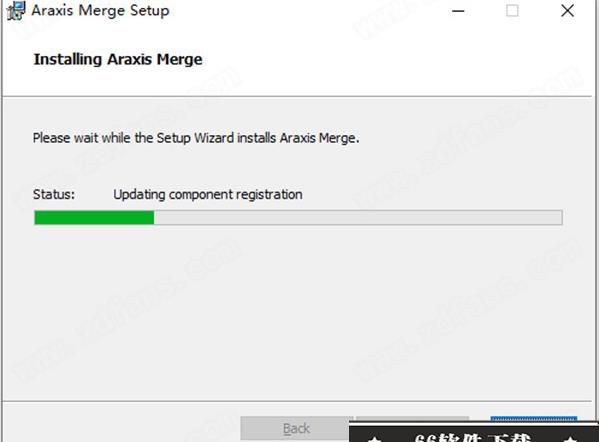The width and height of the screenshot is (599, 442).
Task: Click the empty grey area below progress bar
Action: (298, 313)
